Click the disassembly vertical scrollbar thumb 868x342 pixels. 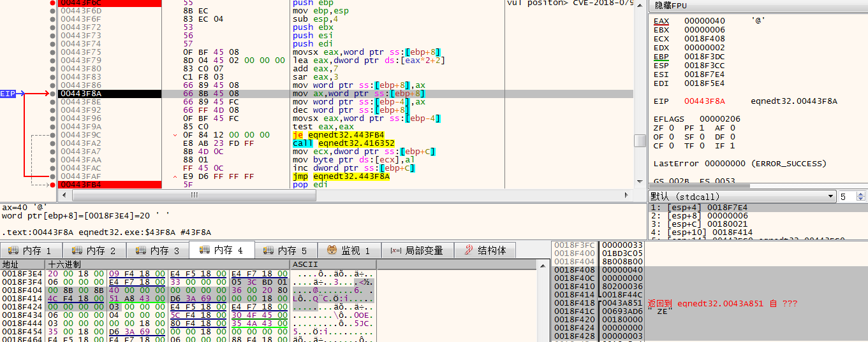pos(639,141)
